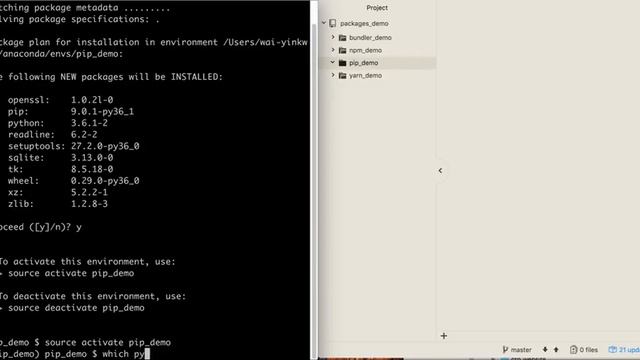Viewport: 640px width, 360px height.
Task: Click the setuptools 27.2.0-py36_0 text
Action: pyautogui.click(x=105, y=146)
